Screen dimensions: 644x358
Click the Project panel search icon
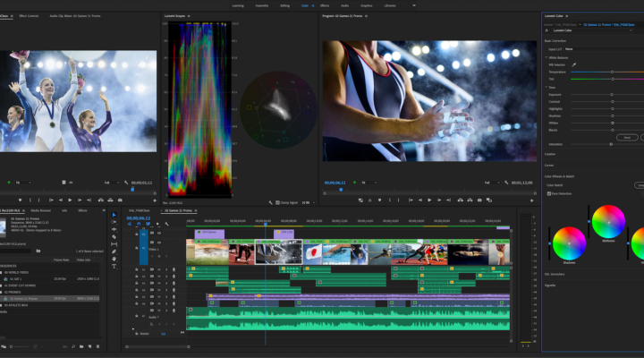(73, 346)
